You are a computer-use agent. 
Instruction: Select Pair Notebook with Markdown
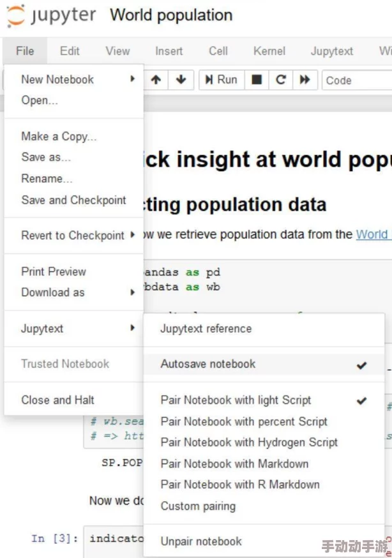(x=264, y=464)
